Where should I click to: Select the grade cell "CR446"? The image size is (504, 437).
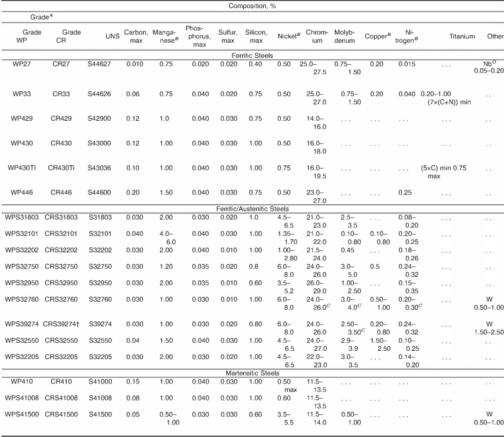point(61,192)
